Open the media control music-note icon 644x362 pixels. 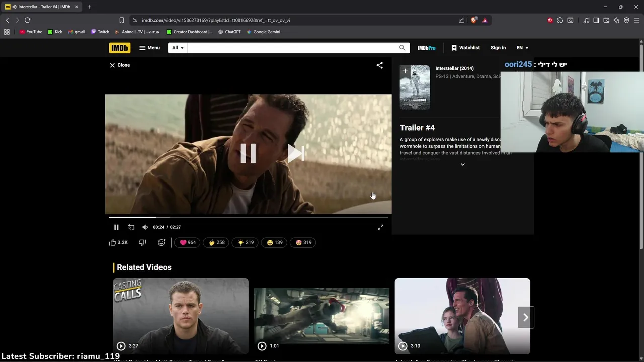pos(586,20)
